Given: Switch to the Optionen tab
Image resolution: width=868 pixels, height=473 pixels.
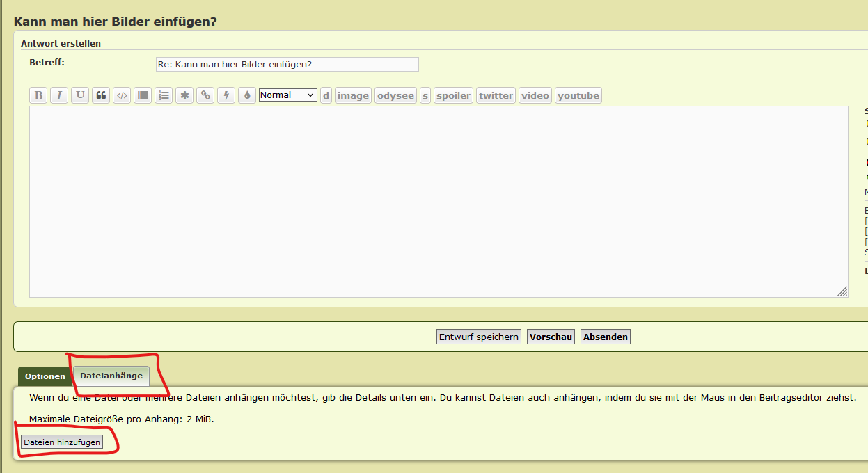Looking at the screenshot, I should point(45,376).
